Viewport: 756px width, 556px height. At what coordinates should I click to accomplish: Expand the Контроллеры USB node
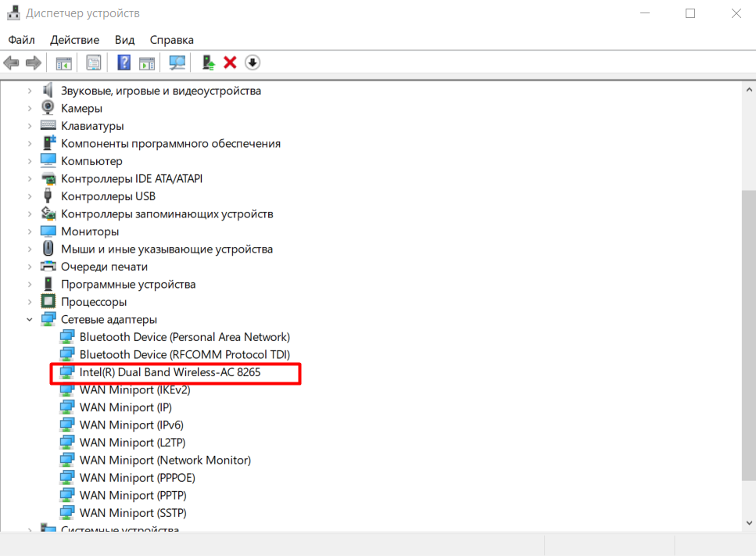point(30,196)
